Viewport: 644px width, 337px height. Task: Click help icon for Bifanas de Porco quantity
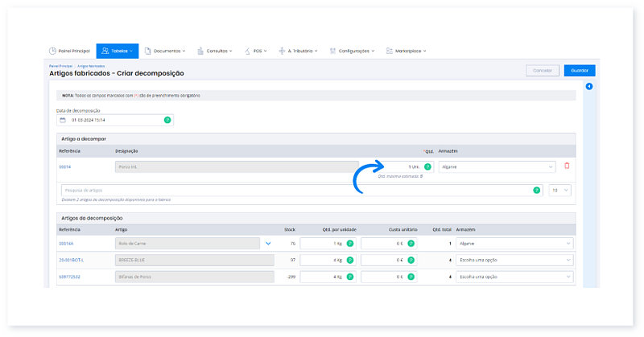tap(349, 277)
